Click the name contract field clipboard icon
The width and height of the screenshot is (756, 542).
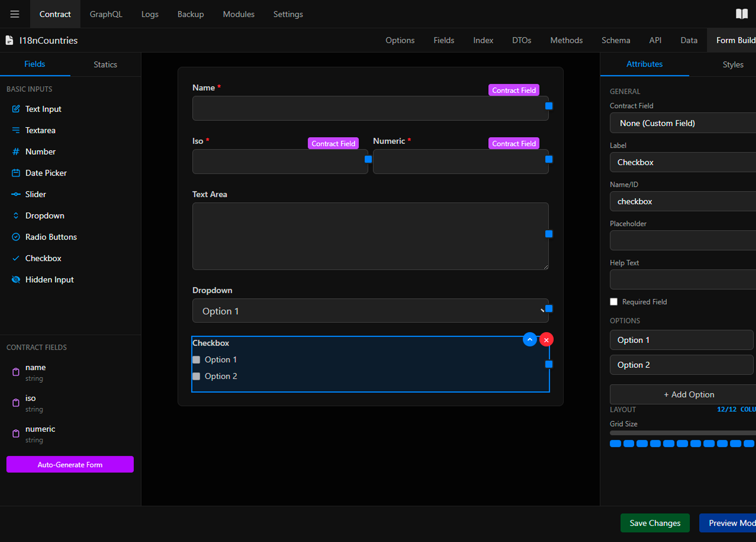tap(16, 372)
